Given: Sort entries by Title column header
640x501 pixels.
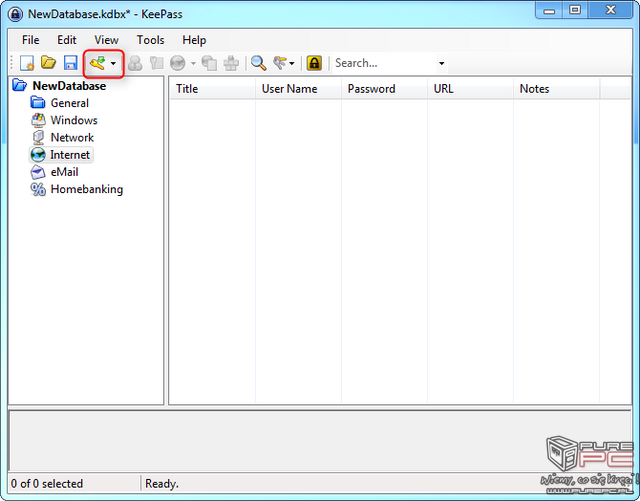Looking at the screenshot, I should click(x=212, y=89).
